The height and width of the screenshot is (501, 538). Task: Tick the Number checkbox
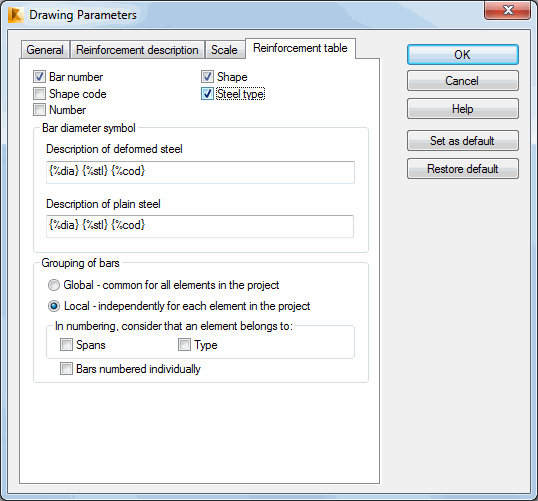(x=39, y=110)
